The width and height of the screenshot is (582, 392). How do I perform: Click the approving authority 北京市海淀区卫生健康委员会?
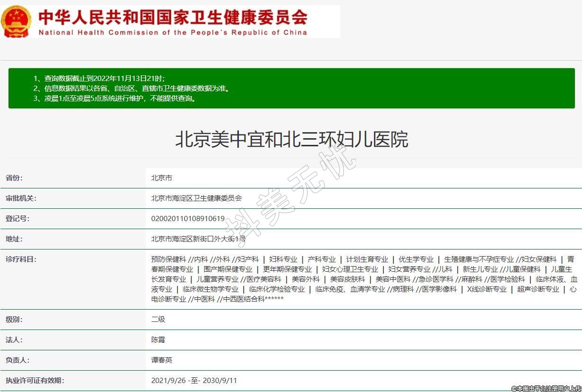(x=196, y=198)
